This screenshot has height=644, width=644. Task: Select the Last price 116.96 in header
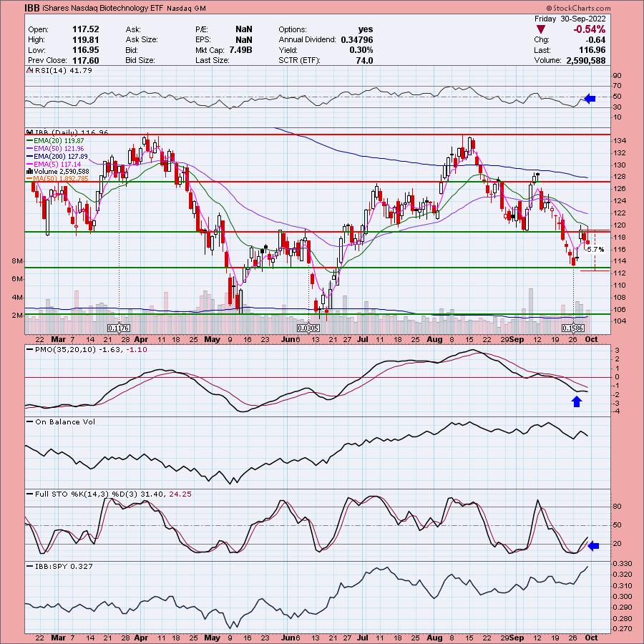pyautogui.click(x=592, y=50)
